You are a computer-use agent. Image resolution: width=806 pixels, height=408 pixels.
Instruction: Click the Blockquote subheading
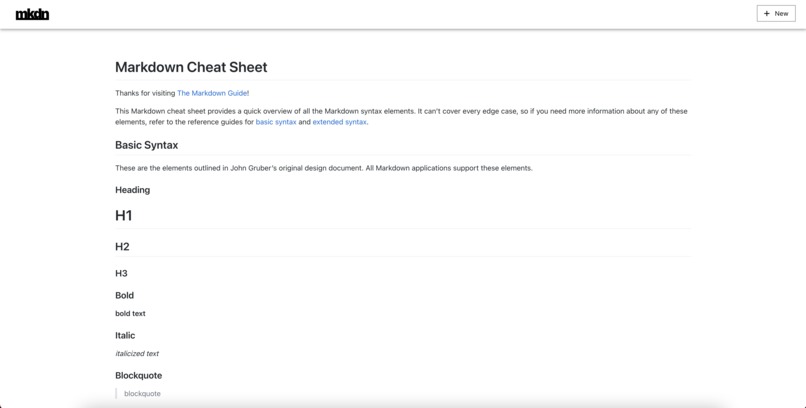click(x=139, y=376)
